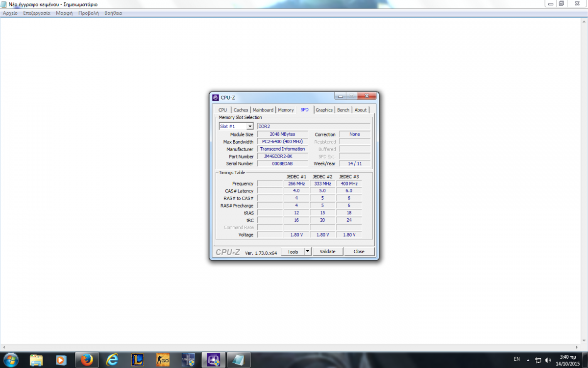Select the CPU-Z taskbar button
This screenshot has height=368, width=588.
[213, 360]
